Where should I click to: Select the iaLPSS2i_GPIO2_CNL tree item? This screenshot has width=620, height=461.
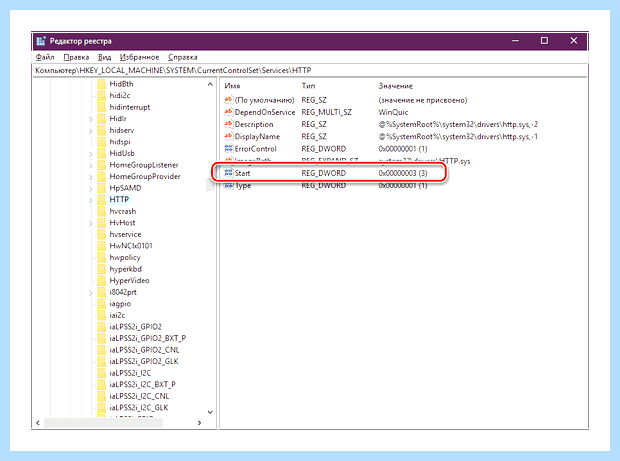click(x=144, y=350)
